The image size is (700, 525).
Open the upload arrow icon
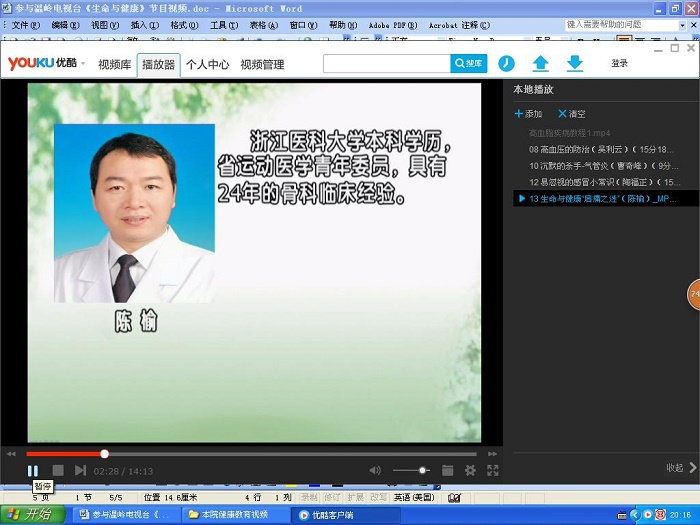tap(540, 63)
